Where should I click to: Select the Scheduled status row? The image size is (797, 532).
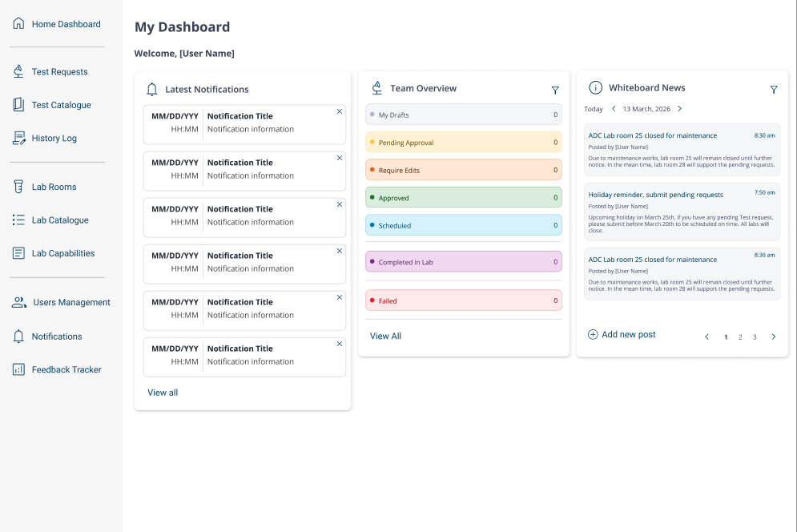(464, 225)
